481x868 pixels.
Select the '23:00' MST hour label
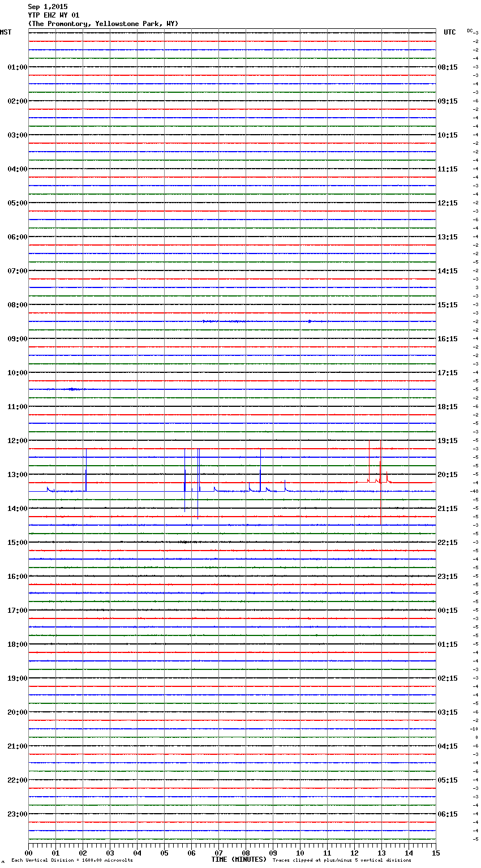pyautogui.click(x=18, y=814)
